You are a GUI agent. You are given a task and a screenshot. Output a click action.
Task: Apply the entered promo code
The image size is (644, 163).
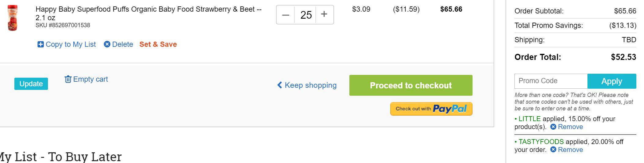point(612,81)
